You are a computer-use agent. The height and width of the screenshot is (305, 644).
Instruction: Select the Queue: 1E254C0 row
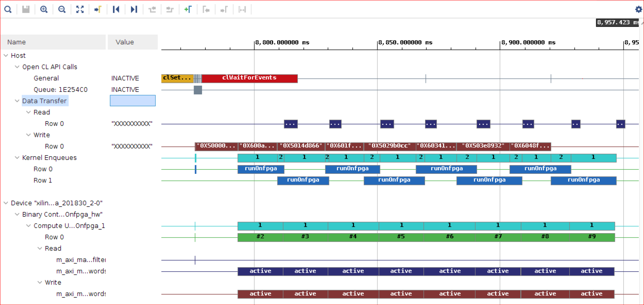pyautogui.click(x=60, y=90)
